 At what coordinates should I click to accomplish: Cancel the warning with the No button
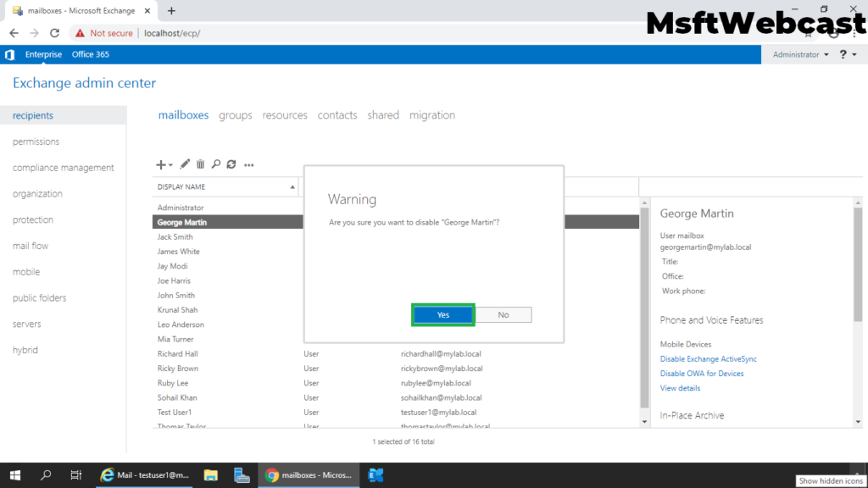point(503,315)
